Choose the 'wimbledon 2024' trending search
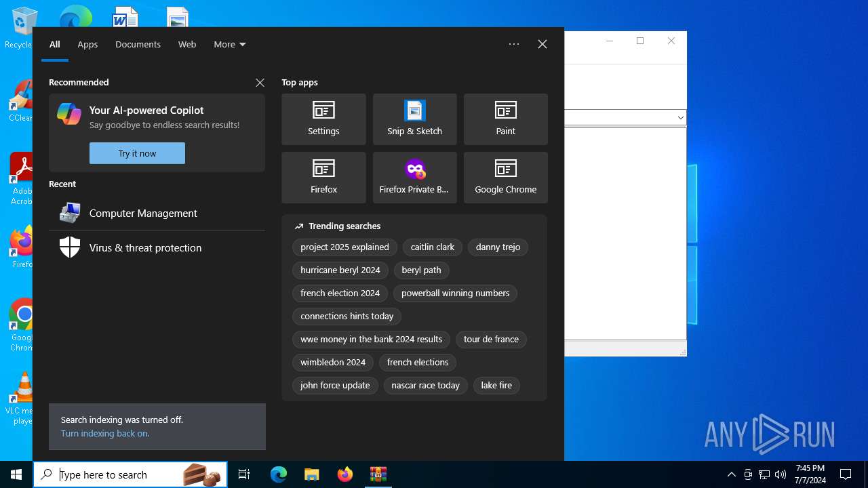868x488 pixels. [x=333, y=362]
